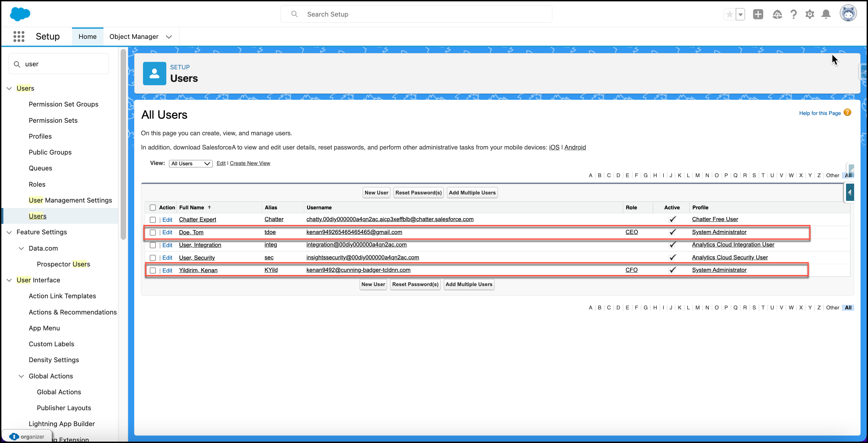Collapse the User Interface section

point(9,280)
